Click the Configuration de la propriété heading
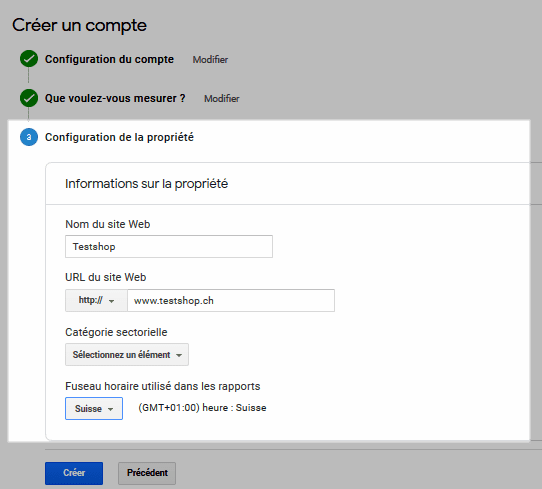 tap(119, 137)
